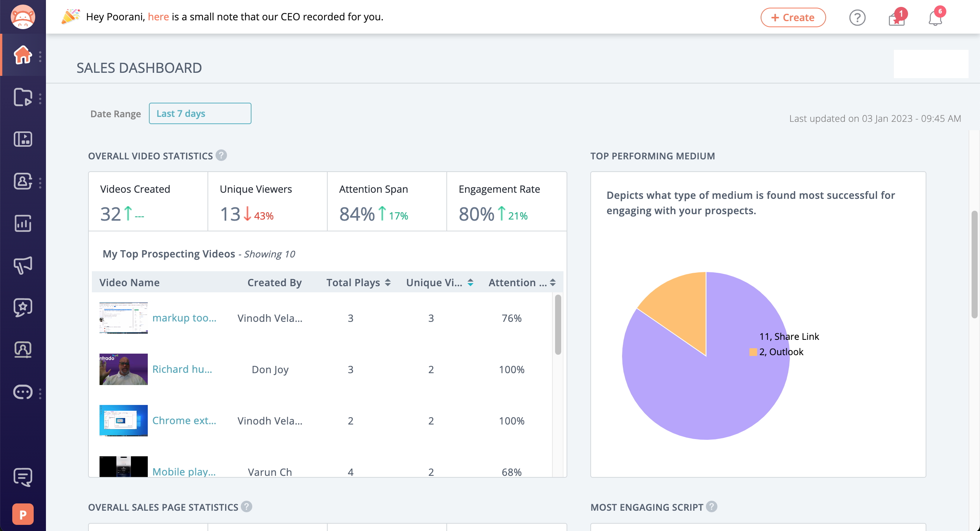
Task: Open the video library folder icon
Action: coord(23,97)
